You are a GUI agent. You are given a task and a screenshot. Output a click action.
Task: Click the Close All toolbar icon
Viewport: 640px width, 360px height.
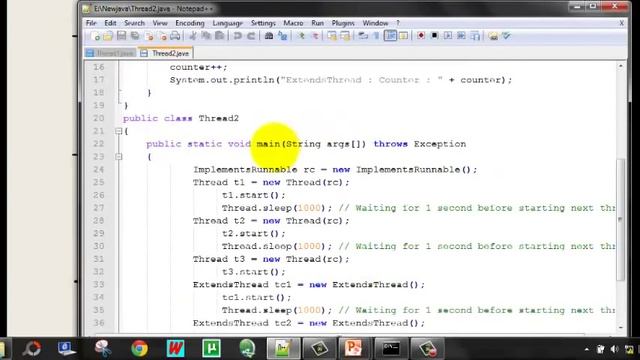pyautogui.click(x=162, y=36)
